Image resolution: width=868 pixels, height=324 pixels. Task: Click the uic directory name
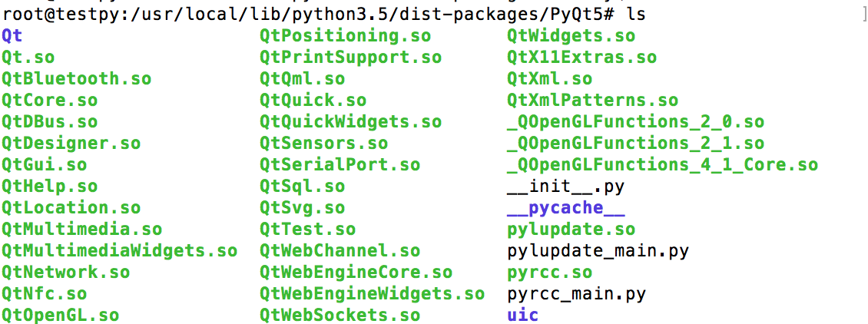point(522,315)
